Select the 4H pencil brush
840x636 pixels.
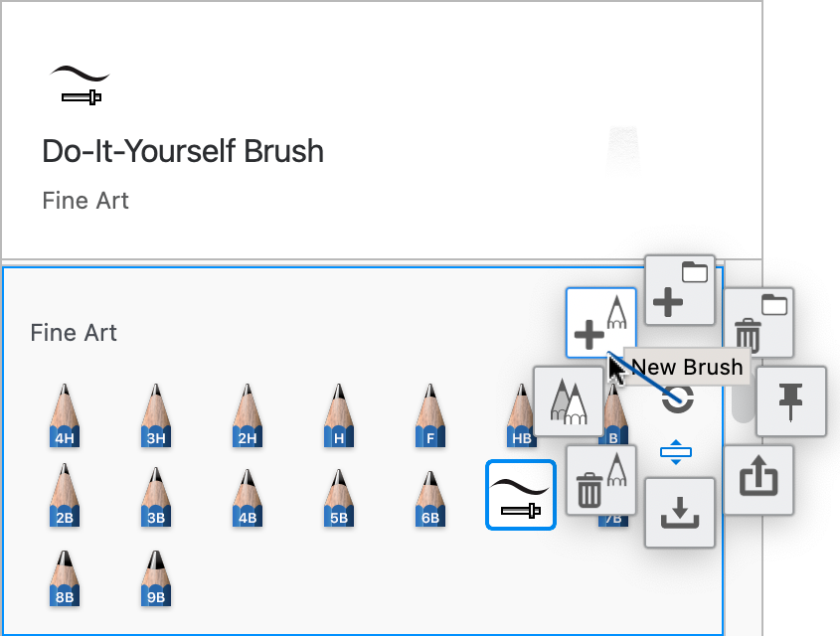click(x=65, y=415)
